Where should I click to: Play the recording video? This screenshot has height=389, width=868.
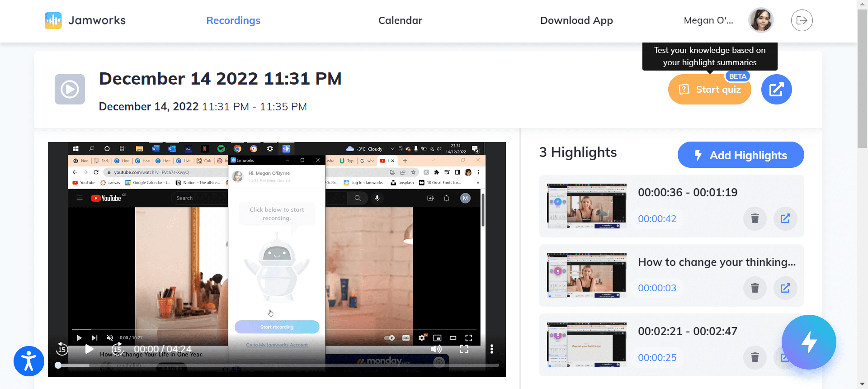tap(90, 349)
